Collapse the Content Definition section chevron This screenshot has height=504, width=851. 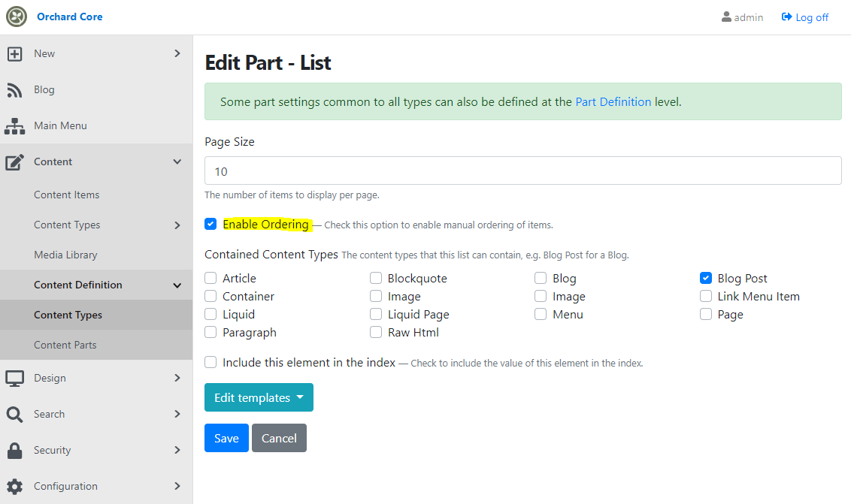coord(177,285)
